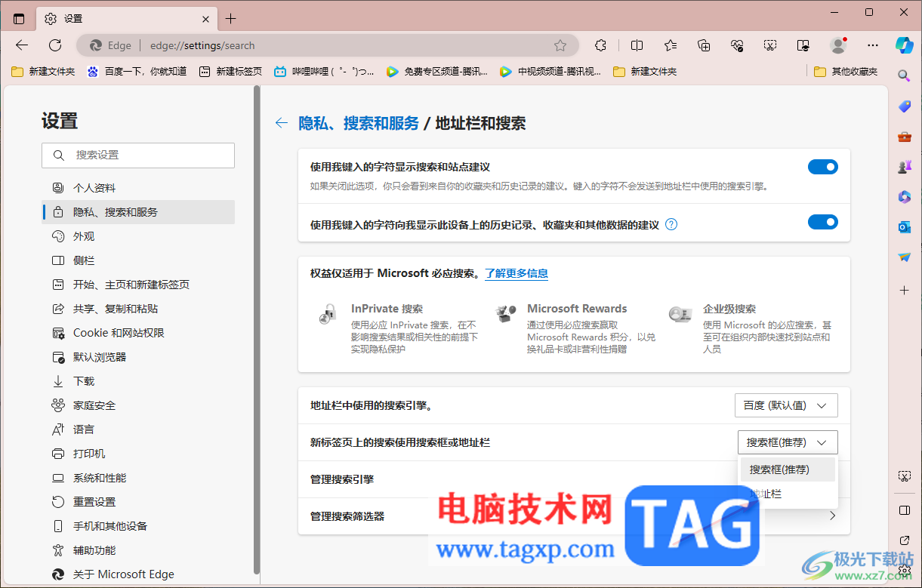
Task: Close the 设置 tab
Action: pos(206,19)
